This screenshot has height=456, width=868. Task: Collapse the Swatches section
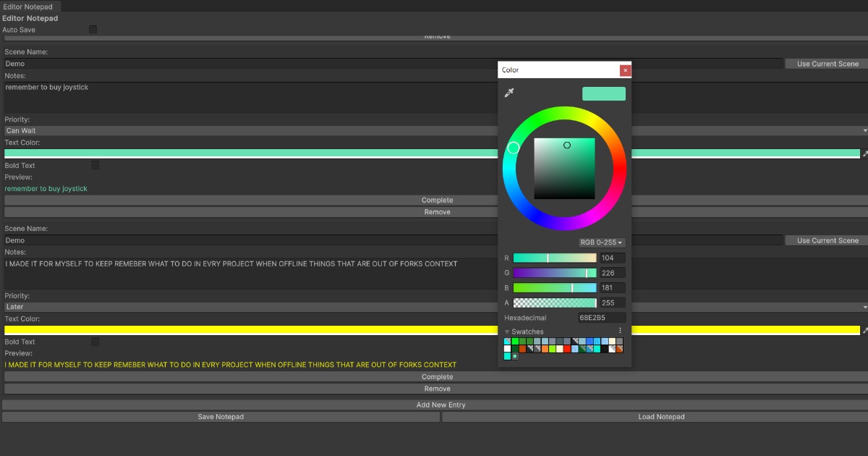(507, 331)
